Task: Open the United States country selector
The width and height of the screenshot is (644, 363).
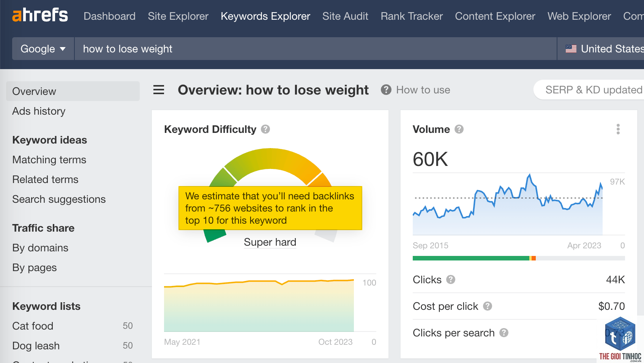Action: (x=601, y=49)
